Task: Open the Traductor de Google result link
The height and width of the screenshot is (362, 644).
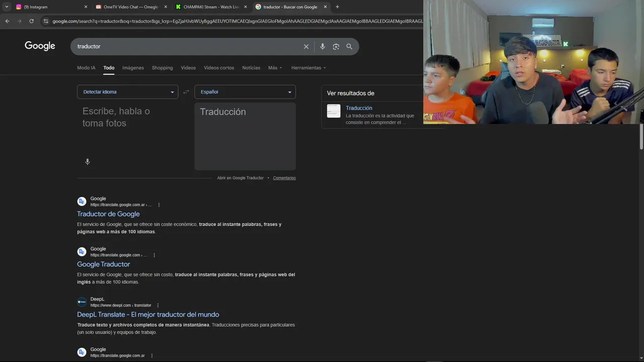Action: coord(108,214)
